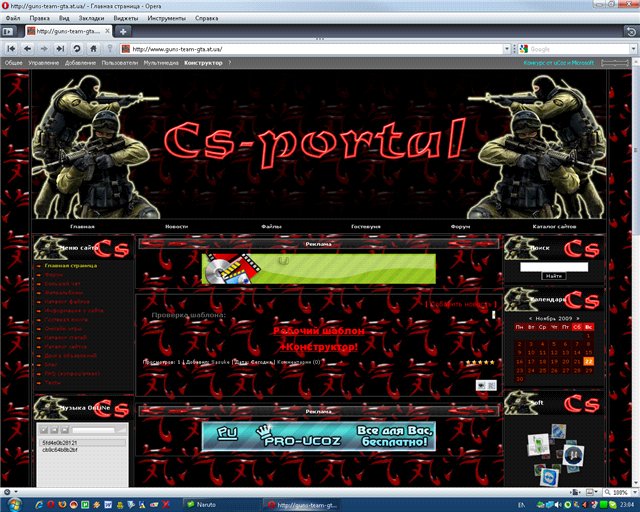
Task: Open the Закладки menu
Action: pos(91,18)
